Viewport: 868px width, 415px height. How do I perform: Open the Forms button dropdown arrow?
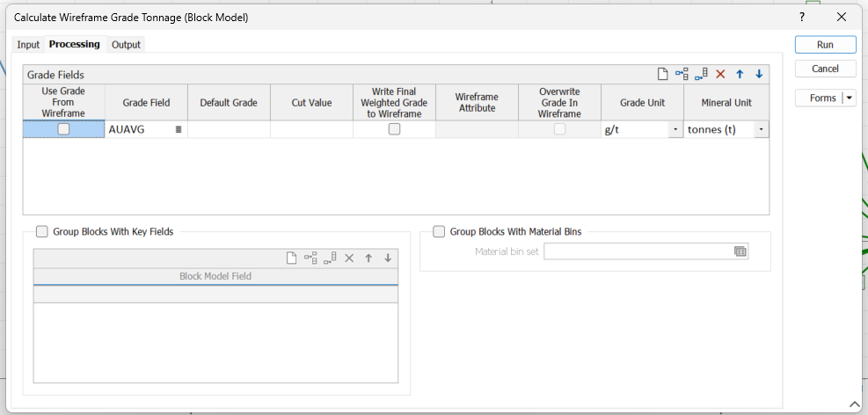[x=850, y=98]
